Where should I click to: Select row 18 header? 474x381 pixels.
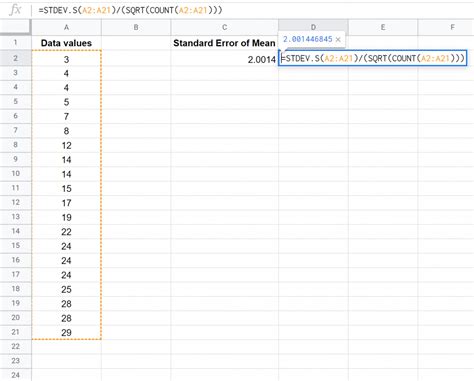(15, 289)
